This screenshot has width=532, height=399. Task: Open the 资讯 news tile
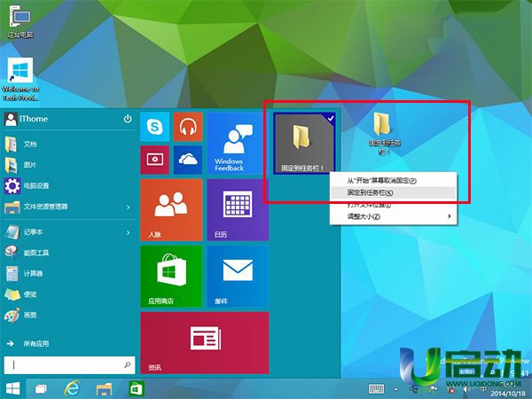coord(205,343)
